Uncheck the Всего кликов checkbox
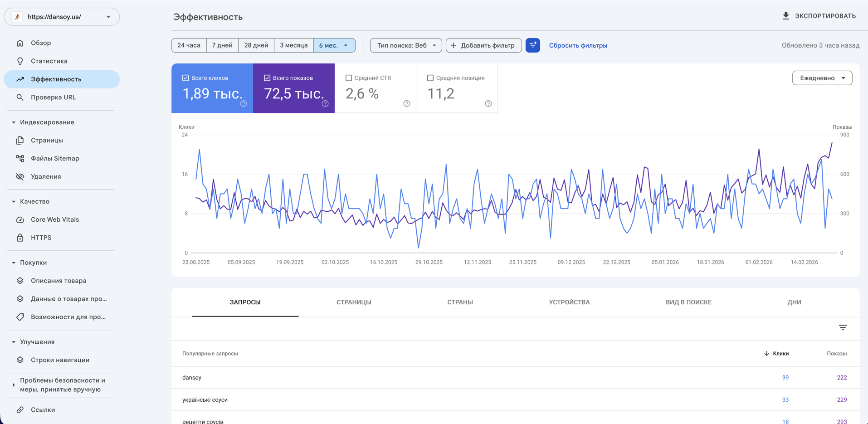868x424 pixels. pos(185,78)
